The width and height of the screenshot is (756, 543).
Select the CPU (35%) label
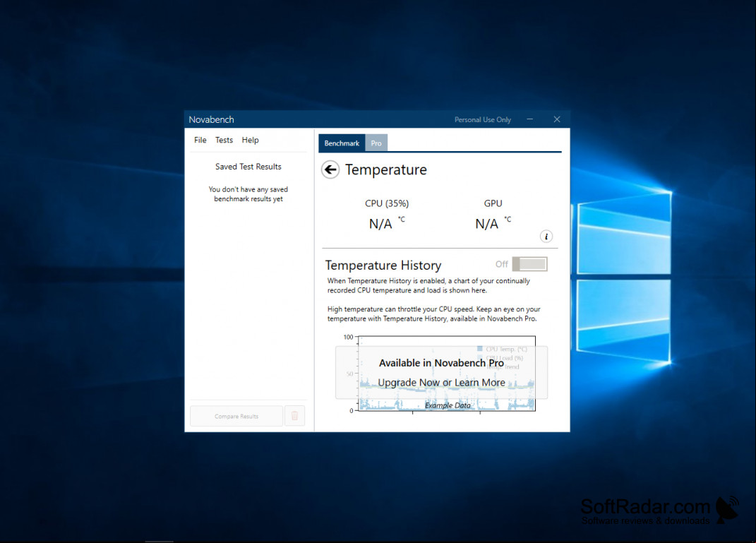click(387, 203)
